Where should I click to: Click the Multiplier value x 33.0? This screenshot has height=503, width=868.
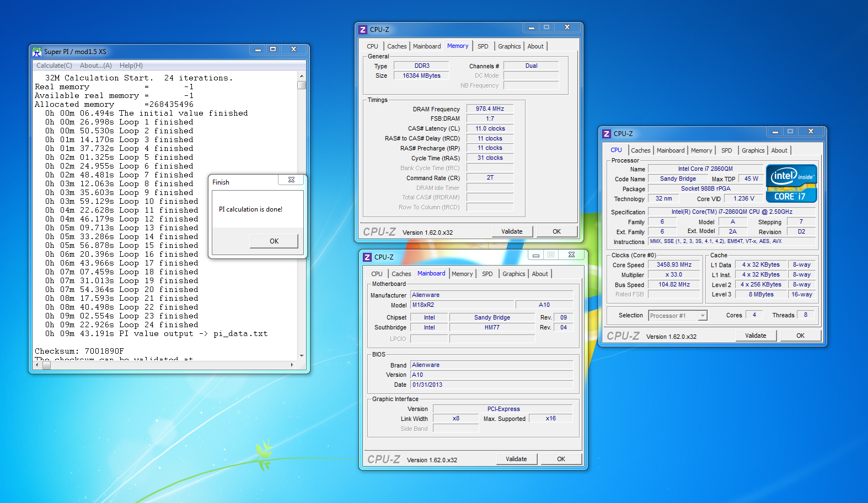click(x=674, y=275)
